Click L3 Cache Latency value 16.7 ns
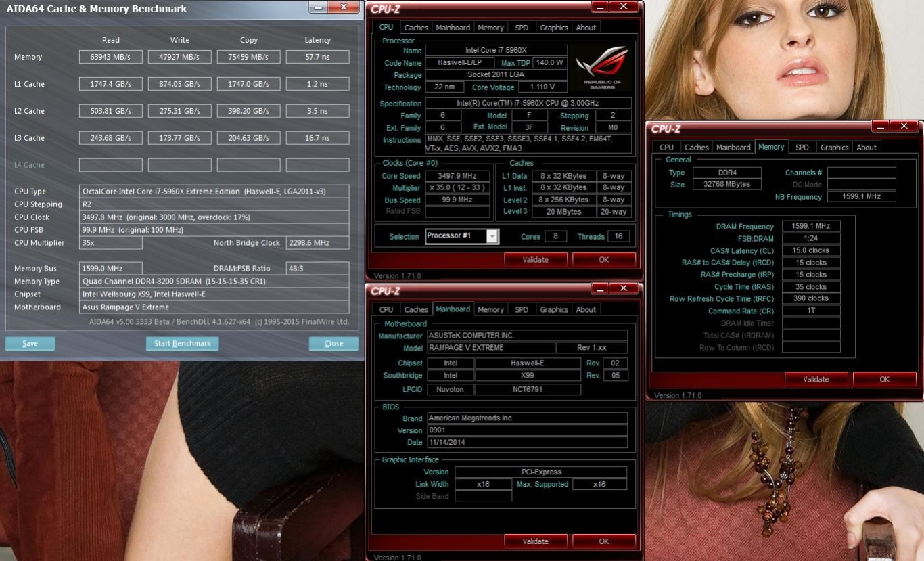Screen dimensions: 924x561 (318, 138)
